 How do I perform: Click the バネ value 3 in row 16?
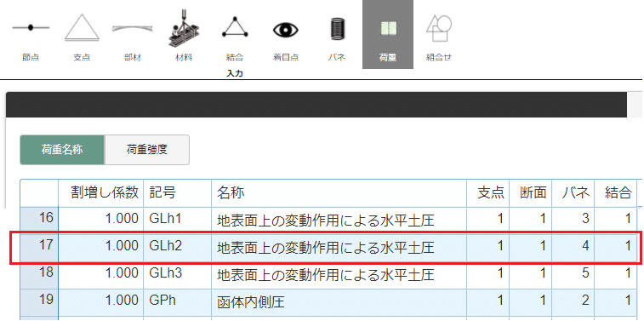tap(573, 220)
